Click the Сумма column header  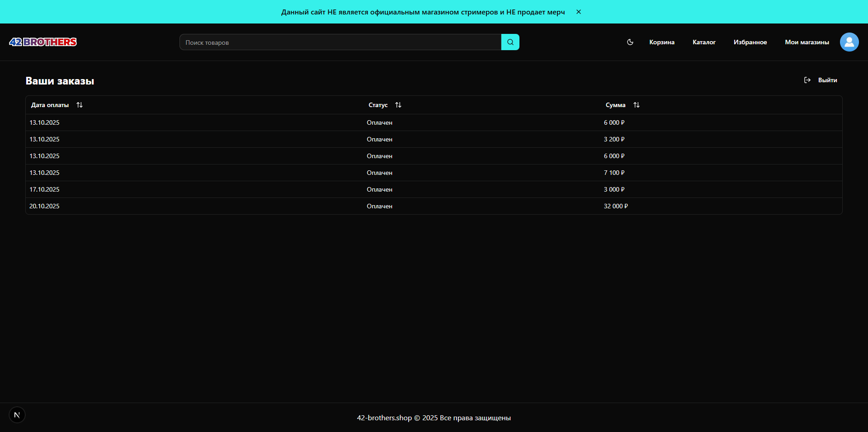click(x=615, y=105)
